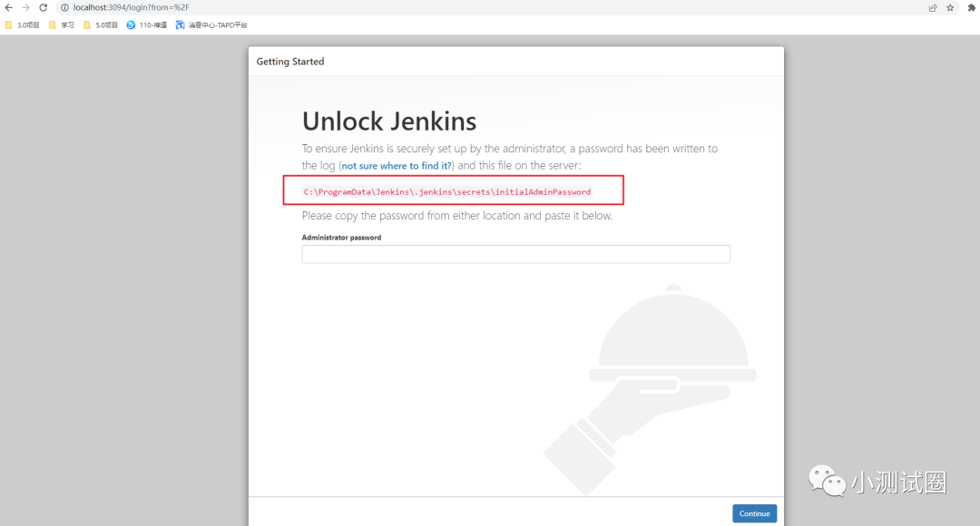The height and width of the screenshot is (526, 980).
Task: Click the page reload icon
Action: point(44,7)
